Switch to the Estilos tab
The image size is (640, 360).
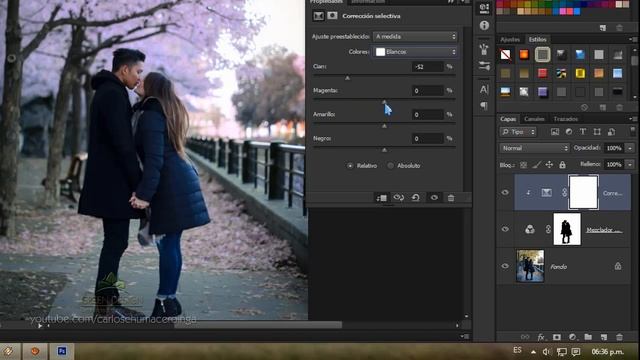(x=538, y=40)
